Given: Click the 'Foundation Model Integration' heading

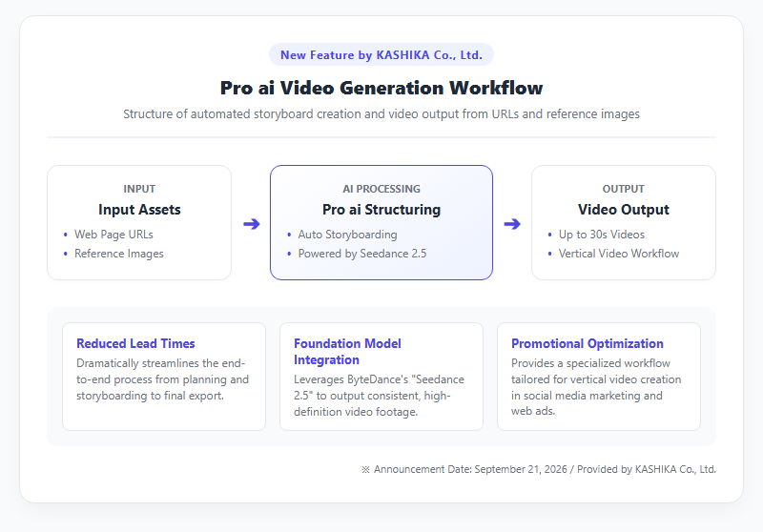Looking at the screenshot, I should point(347,352).
